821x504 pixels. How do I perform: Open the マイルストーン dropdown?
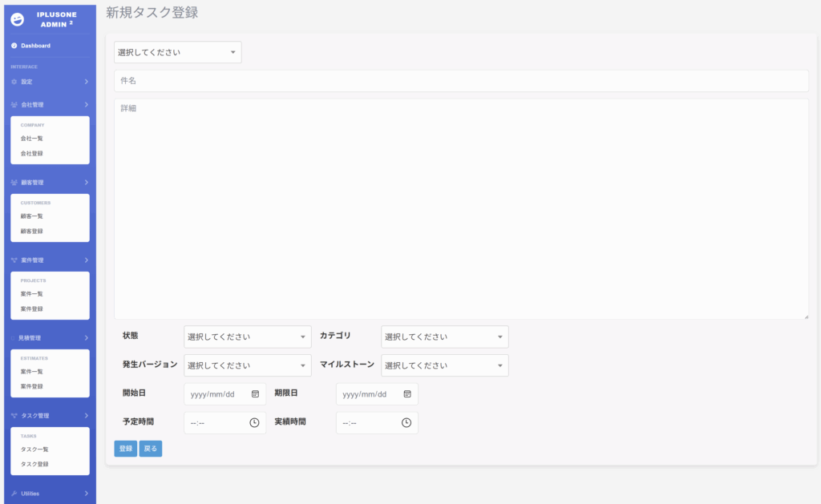click(444, 365)
